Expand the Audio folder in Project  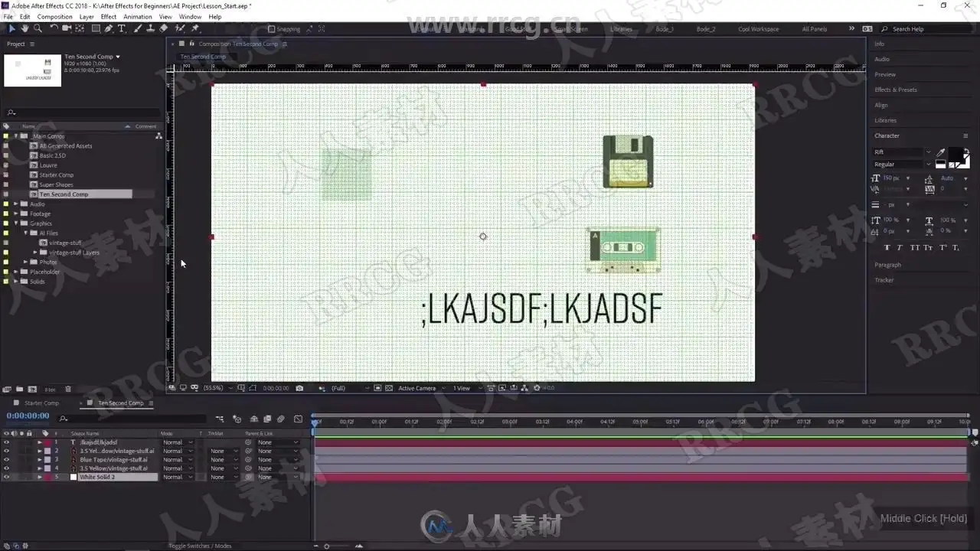tap(16, 204)
